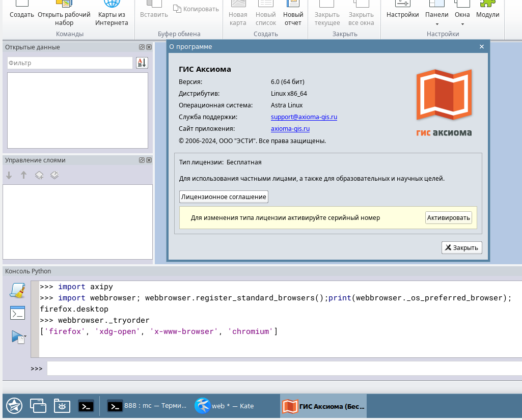The width and height of the screenshot is (522, 420).
Task: Run a script via the blue play icon
Action: click(17, 336)
